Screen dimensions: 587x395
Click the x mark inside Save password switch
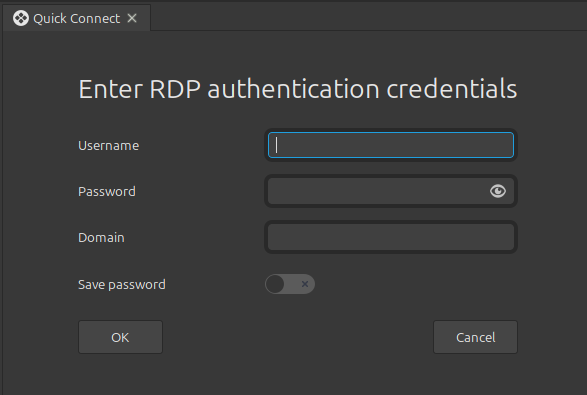click(x=305, y=284)
